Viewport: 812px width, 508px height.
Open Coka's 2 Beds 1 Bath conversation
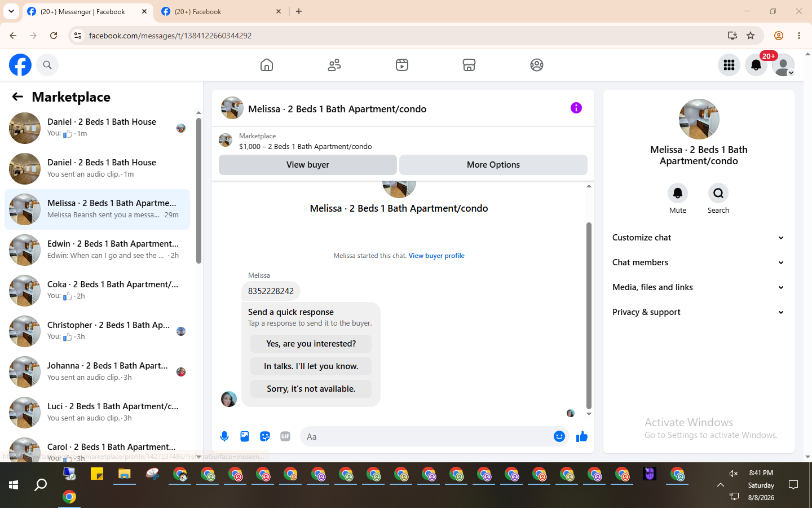[97, 291]
